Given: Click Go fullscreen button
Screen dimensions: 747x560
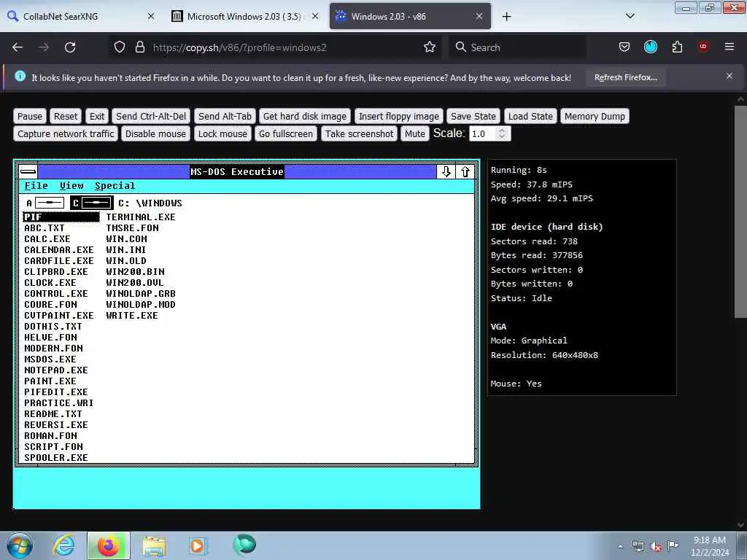Looking at the screenshot, I should pyautogui.click(x=286, y=134).
